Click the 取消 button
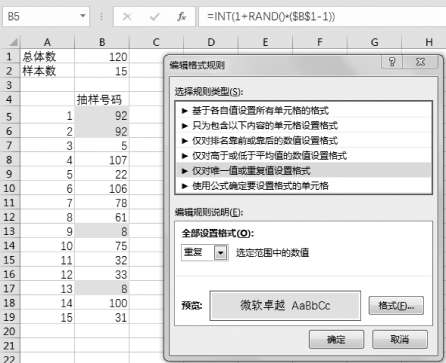 (x=400, y=339)
